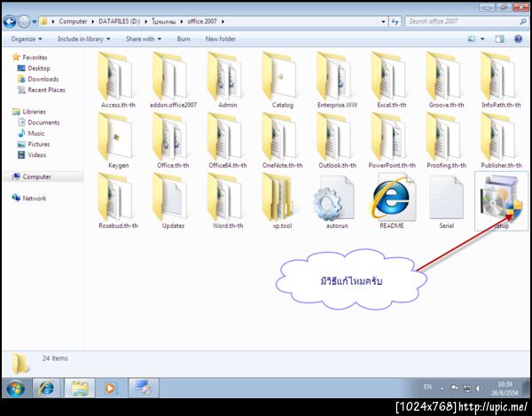Open Music library in the sidebar

(31, 133)
